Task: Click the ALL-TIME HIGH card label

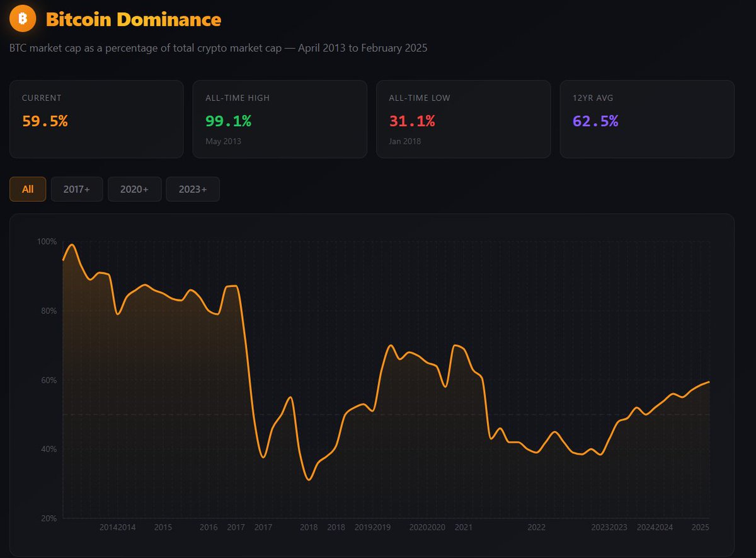Action: (x=238, y=98)
